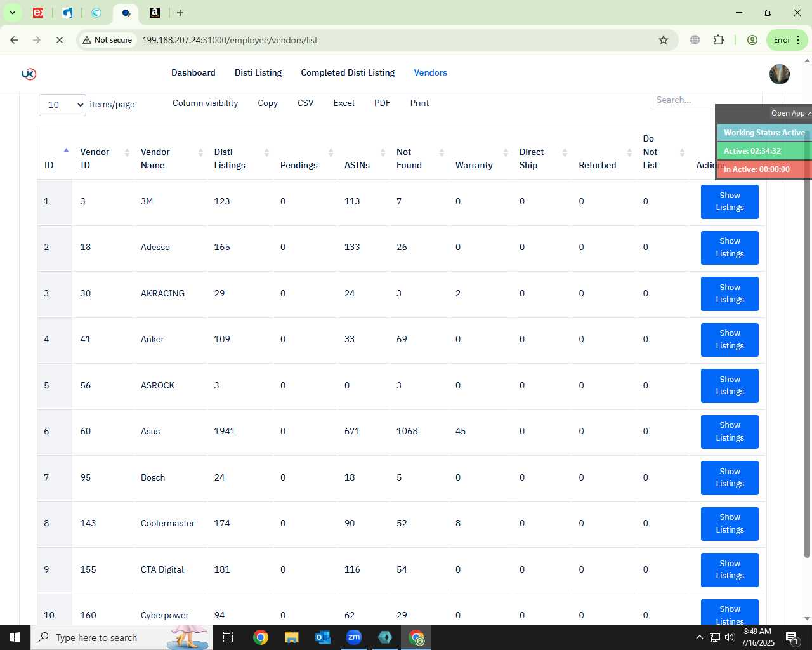Click the Error button in Chrome toolbar
Viewport: 812px width, 650px height.
(787, 40)
